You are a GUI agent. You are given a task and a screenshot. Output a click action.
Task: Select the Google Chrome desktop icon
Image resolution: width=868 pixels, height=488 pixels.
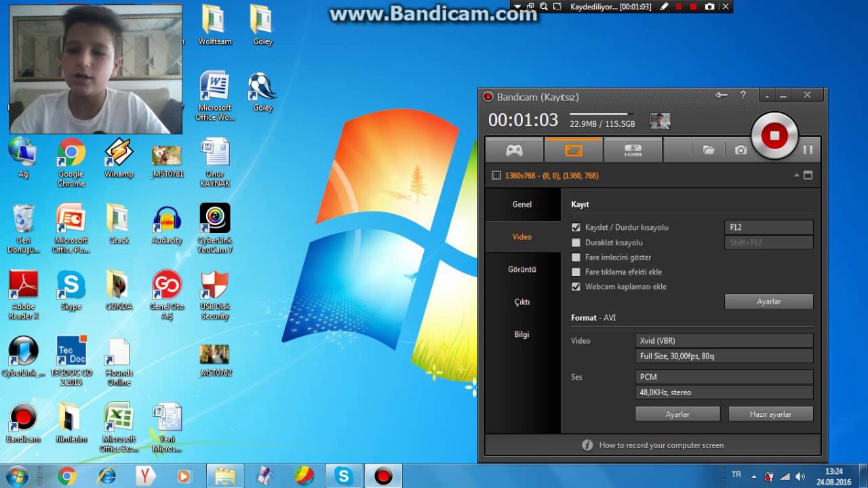71,163
